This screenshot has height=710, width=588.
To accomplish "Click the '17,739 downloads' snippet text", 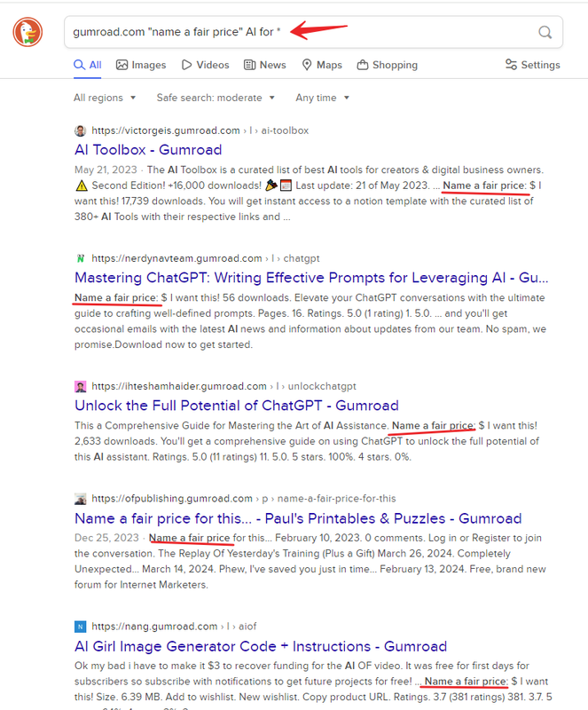I will click(x=163, y=201).
